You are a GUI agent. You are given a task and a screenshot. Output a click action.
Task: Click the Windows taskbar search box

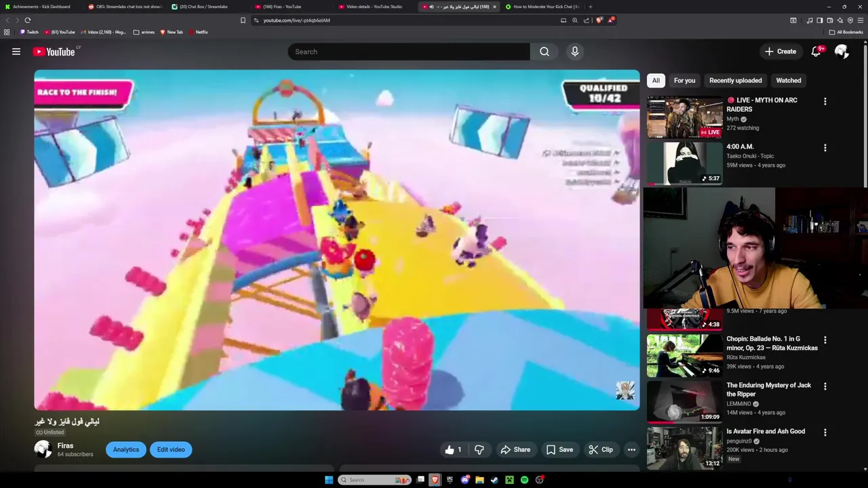(374, 480)
